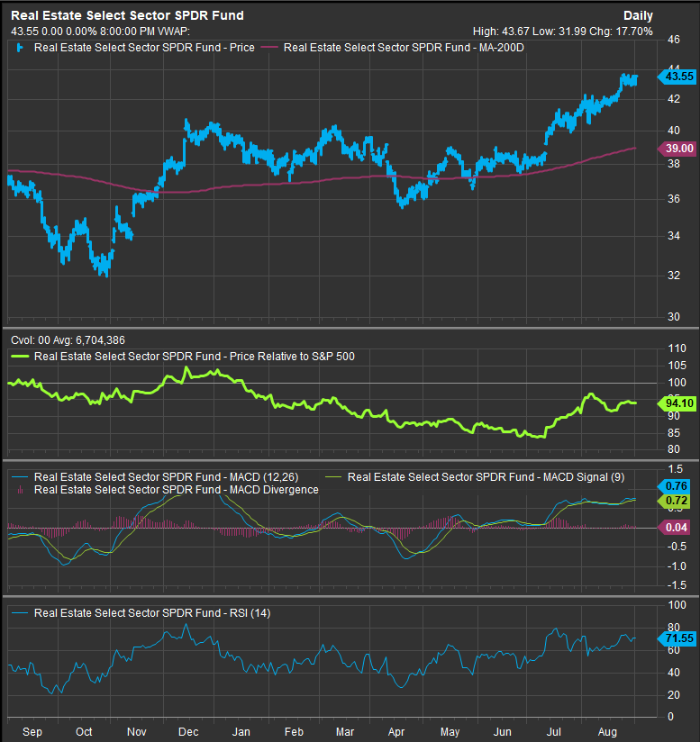700x742 pixels.
Task: Click the Jun month axis label
Action: tap(503, 731)
